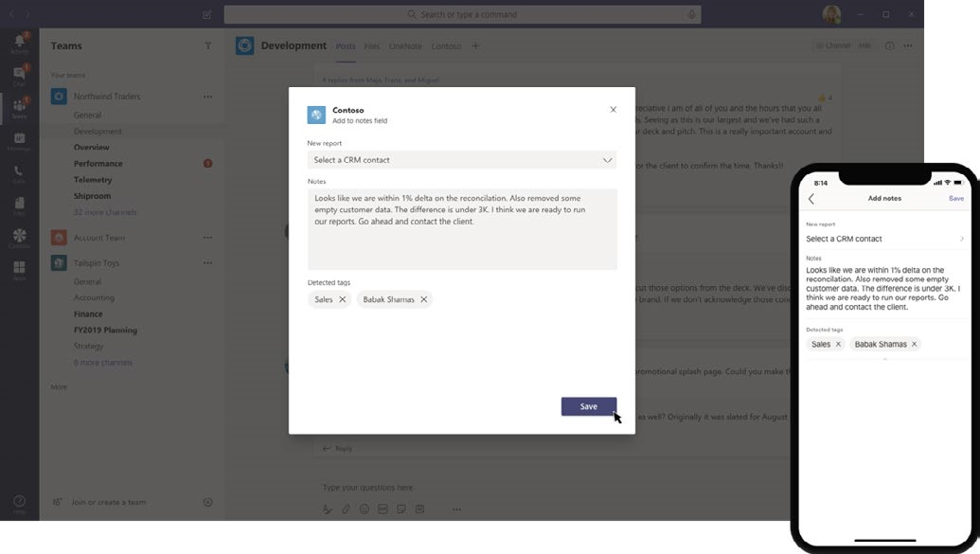Screen dimensions: 980x554
Task: Click the new chat compose icon
Action: click(206, 14)
